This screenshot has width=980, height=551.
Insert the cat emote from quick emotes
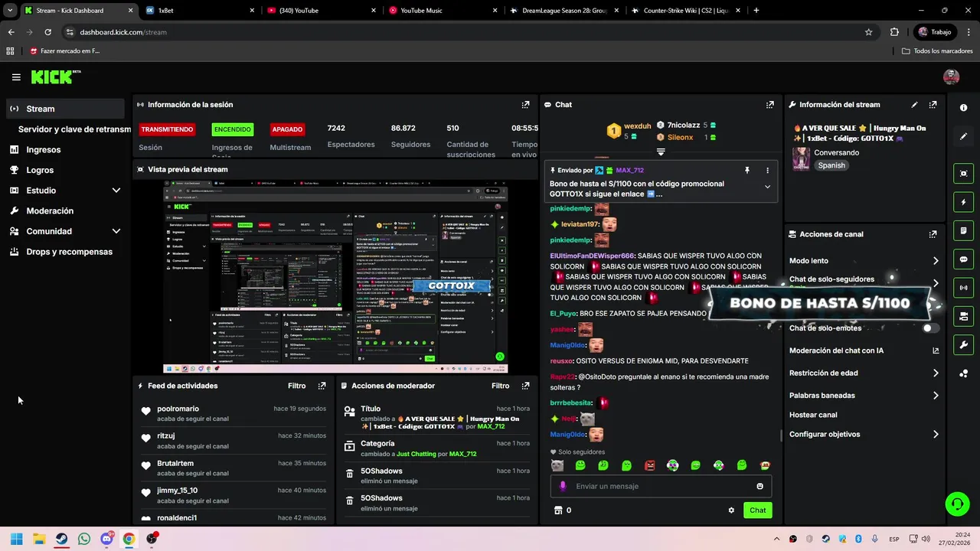click(557, 465)
